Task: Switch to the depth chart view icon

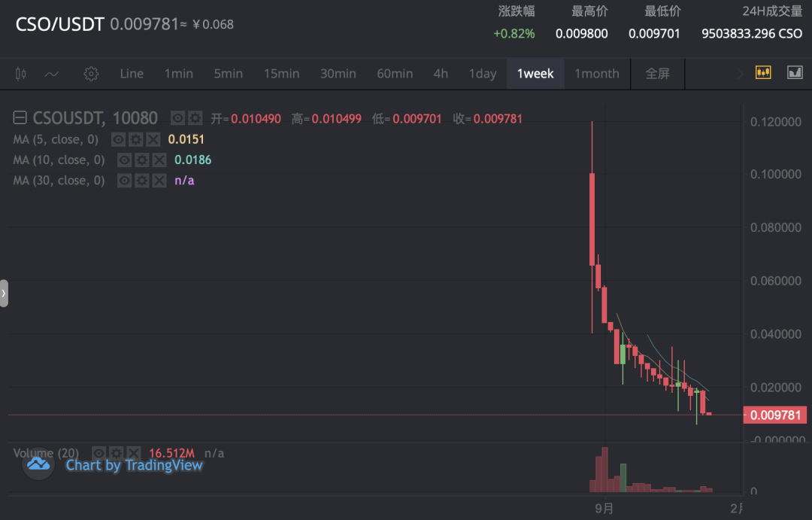Action: (x=795, y=72)
